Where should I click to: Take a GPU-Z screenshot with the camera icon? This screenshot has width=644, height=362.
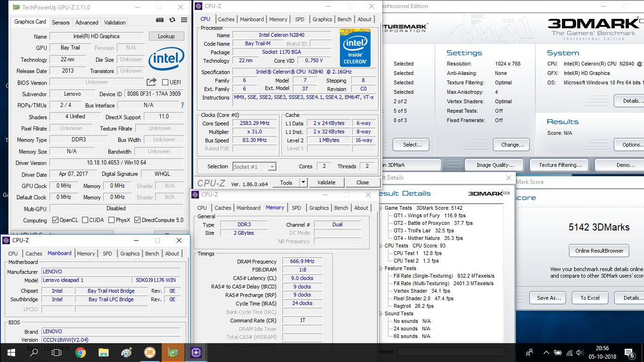(x=160, y=20)
